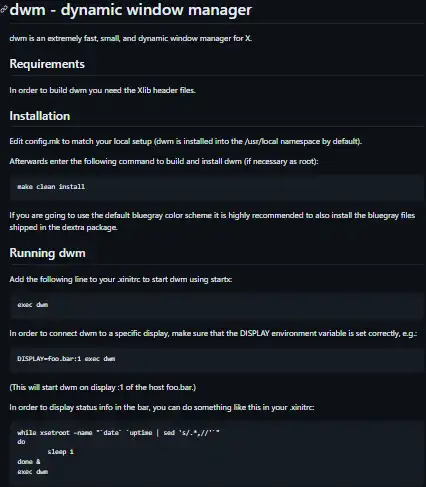Select the Installation section heading

(40, 116)
